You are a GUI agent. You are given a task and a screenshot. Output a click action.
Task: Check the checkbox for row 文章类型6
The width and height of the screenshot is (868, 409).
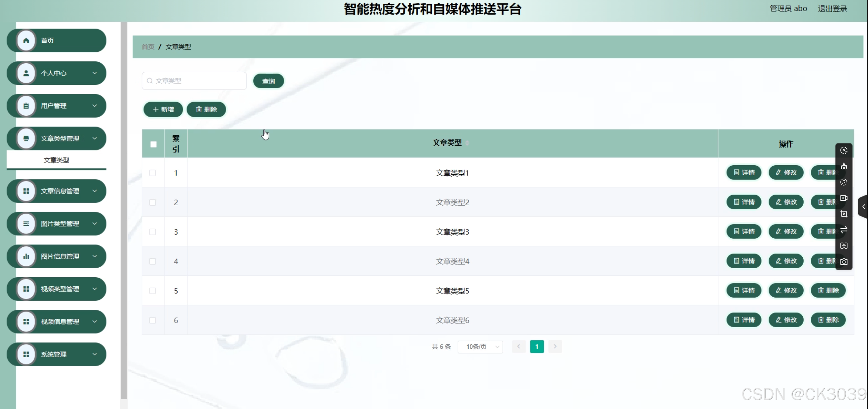coord(153,320)
